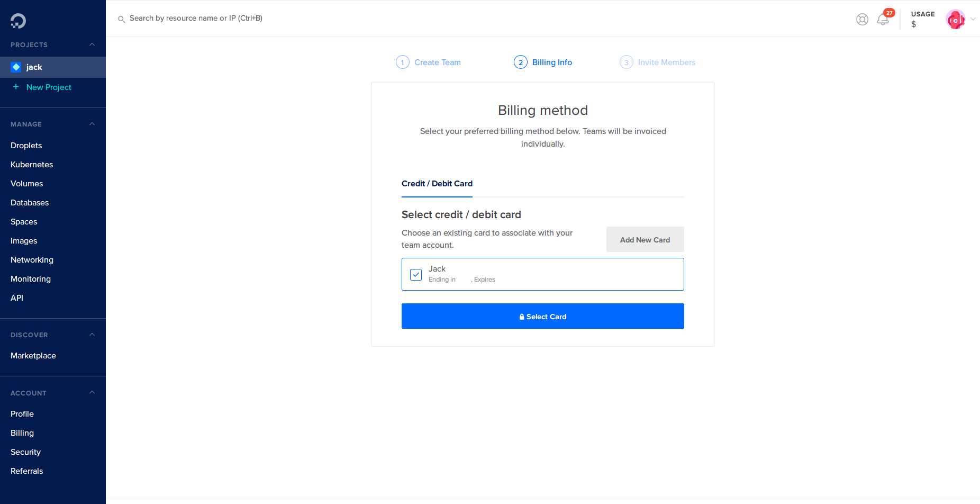Click the Add New Card button
This screenshot has height=504, width=980.
coord(645,239)
